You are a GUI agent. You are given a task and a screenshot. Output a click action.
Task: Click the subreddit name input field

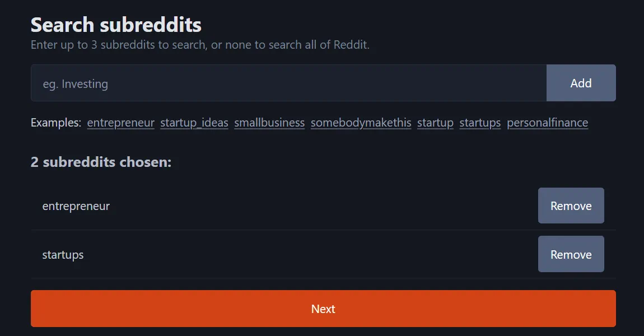[288, 83]
